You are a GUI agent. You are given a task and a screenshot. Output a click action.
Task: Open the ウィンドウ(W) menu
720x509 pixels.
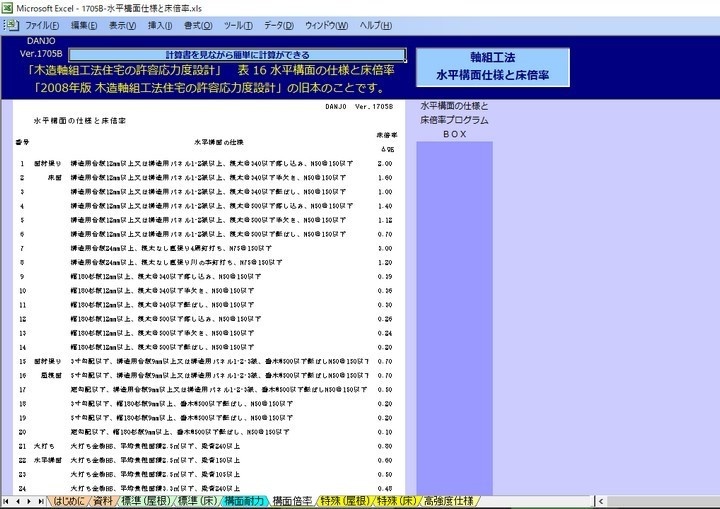click(326, 26)
